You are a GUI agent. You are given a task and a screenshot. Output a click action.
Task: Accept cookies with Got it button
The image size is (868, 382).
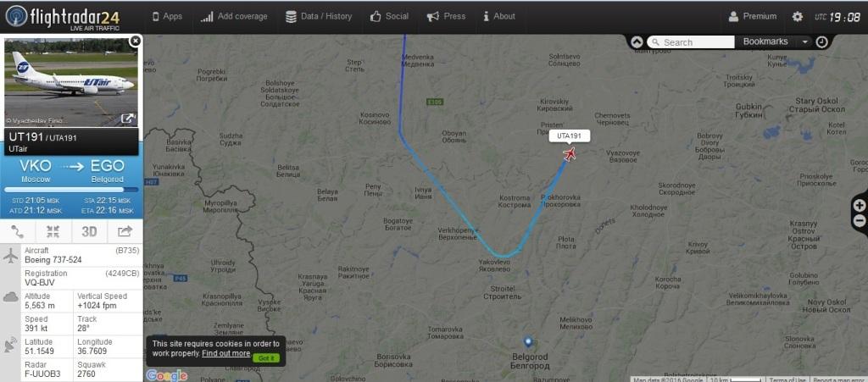tap(265, 357)
